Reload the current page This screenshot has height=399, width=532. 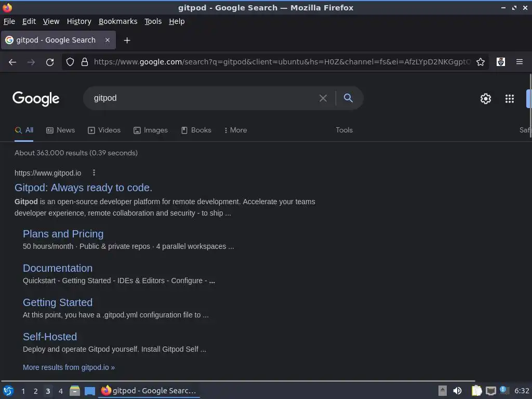[50, 62]
